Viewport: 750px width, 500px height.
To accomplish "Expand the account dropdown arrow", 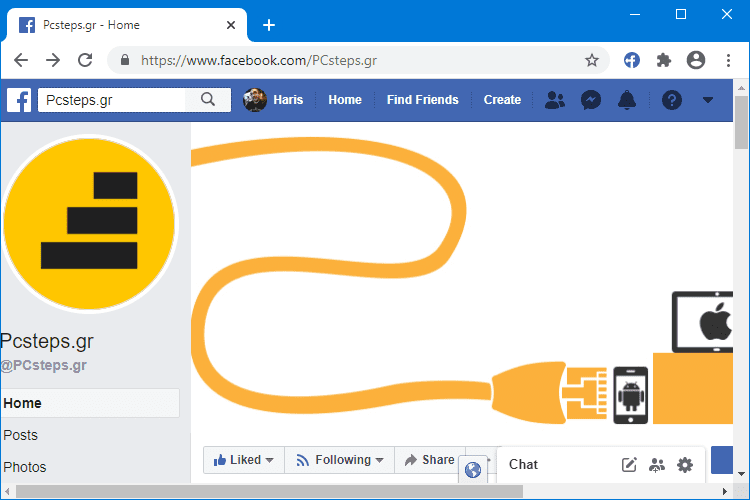I will pyautogui.click(x=708, y=100).
